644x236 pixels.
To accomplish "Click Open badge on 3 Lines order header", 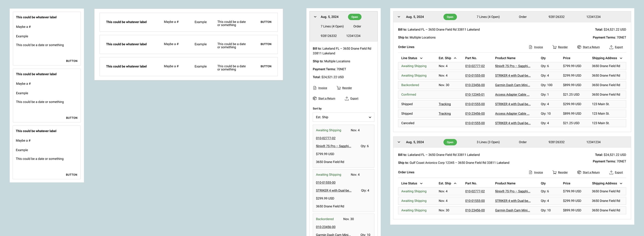I will 450,142.
